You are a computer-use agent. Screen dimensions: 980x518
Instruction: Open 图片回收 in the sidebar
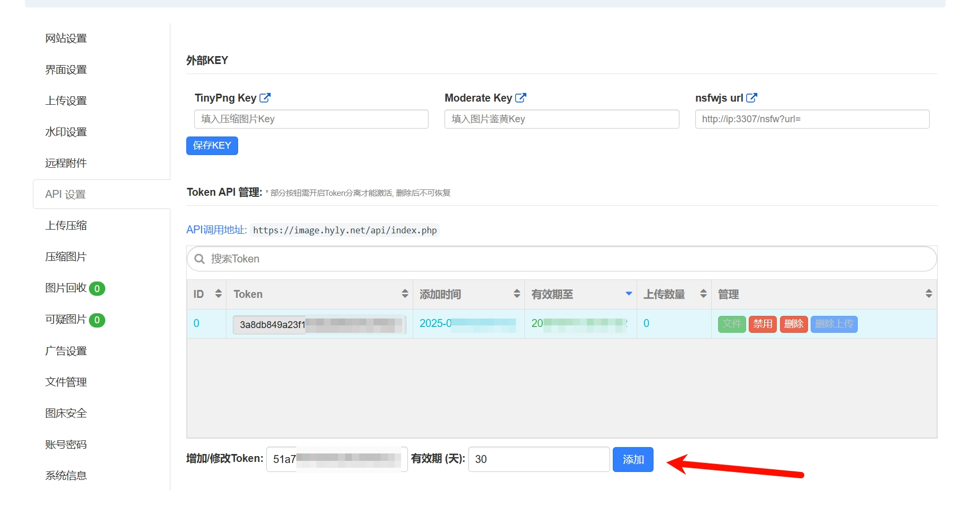tap(66, 288)
